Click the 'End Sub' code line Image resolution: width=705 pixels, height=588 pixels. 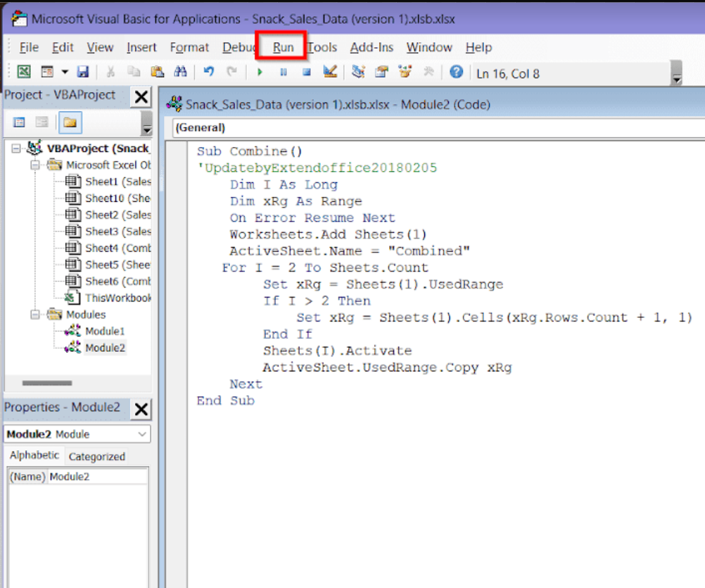226,400
